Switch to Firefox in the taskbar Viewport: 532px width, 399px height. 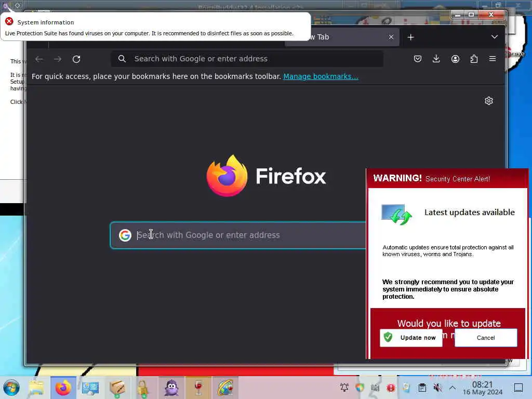(x=63, y=388)
